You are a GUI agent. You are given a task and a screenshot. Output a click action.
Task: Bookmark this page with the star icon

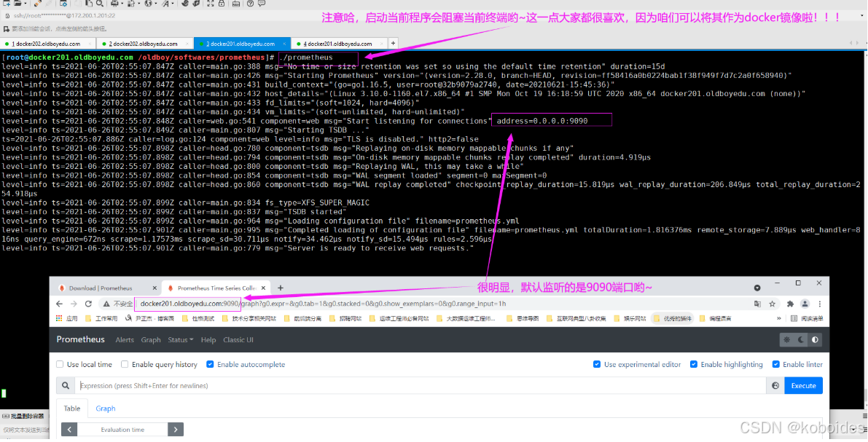point(773,304)
